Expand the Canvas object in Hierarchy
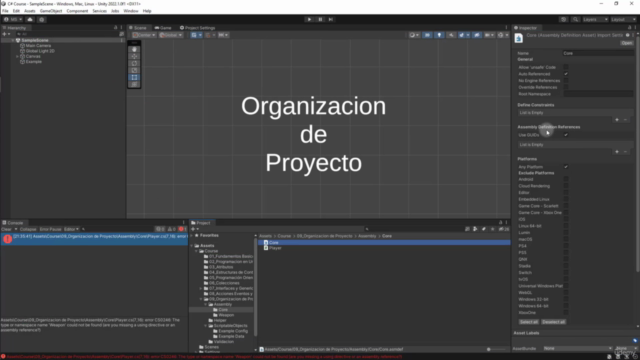640x360 pixels. [x=17, y=56]
